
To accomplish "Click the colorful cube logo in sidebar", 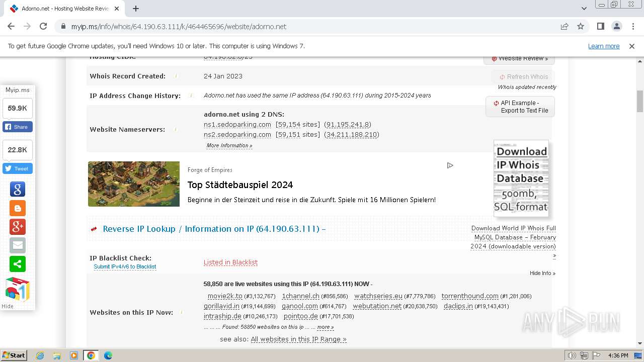I will tap(18, 289).
